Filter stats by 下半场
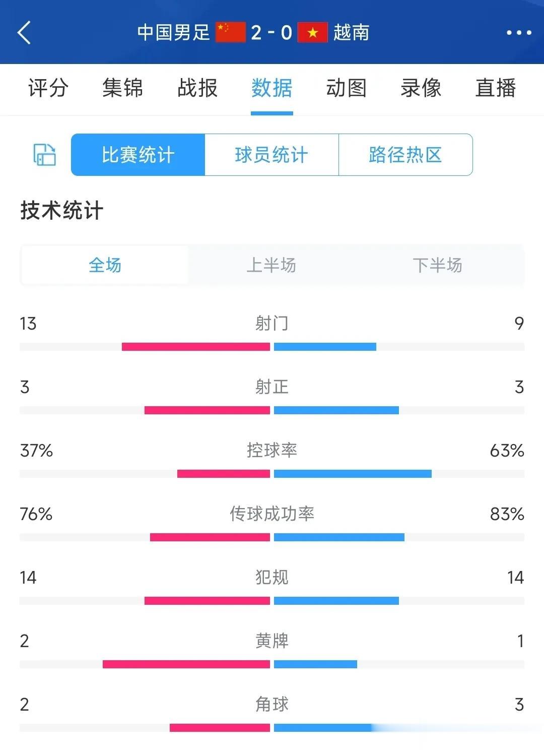The image size is (544, 756). tap(438, 265)
